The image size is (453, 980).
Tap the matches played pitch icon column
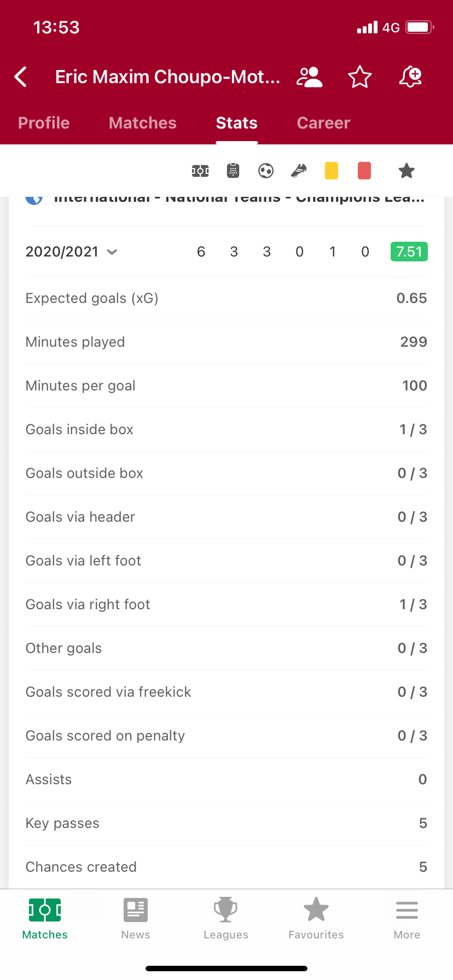200,171
